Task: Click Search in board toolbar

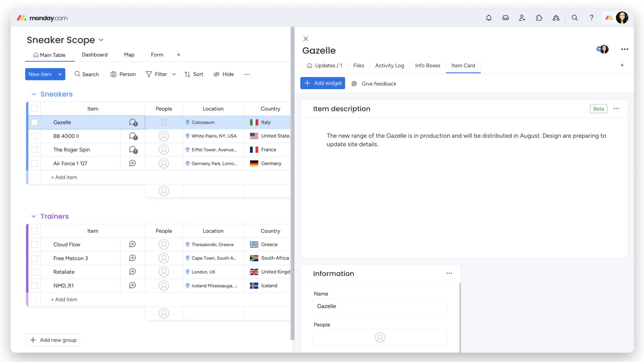Action: pyautogui.click(x=87, y=74)
